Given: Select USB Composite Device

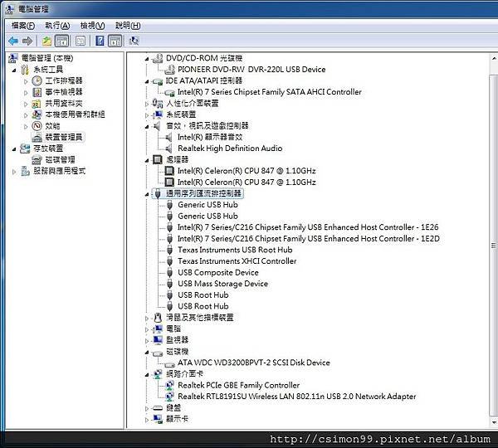Looking at the screenshot, I should (218, 272).
